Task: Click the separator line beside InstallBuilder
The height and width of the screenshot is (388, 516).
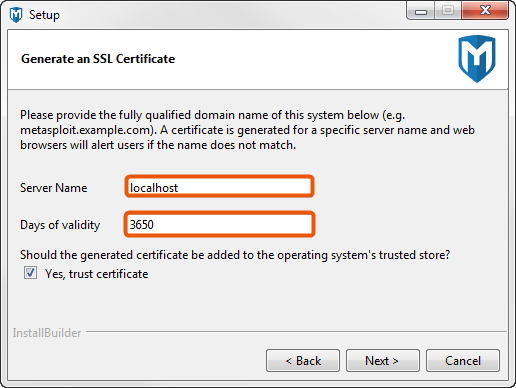Action: pos(296,332)
